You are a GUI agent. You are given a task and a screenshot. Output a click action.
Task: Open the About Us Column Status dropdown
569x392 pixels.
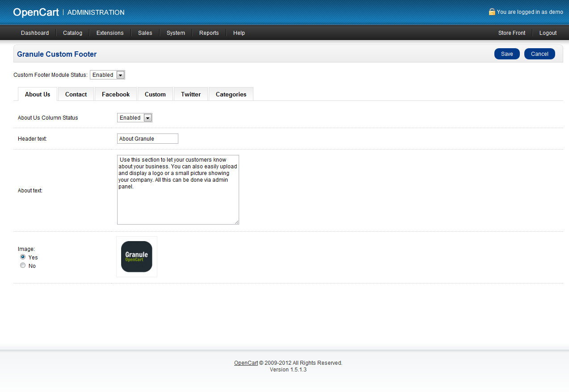(135, 118)
